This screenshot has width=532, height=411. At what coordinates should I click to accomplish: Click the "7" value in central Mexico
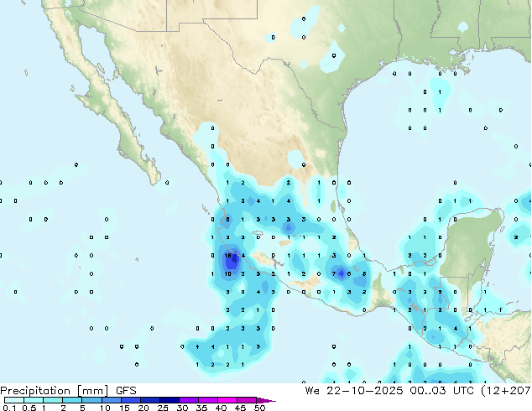[334, 273]
